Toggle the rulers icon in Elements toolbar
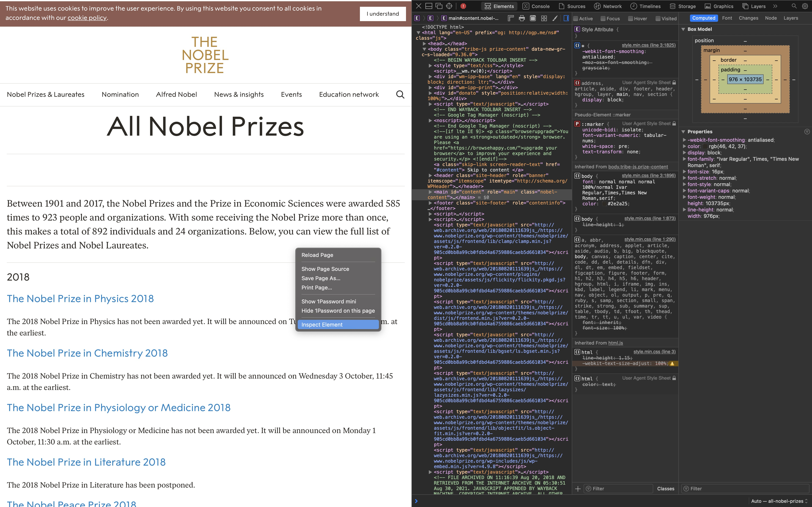This screenshot has height=507, width=812. tap(511, 18)
